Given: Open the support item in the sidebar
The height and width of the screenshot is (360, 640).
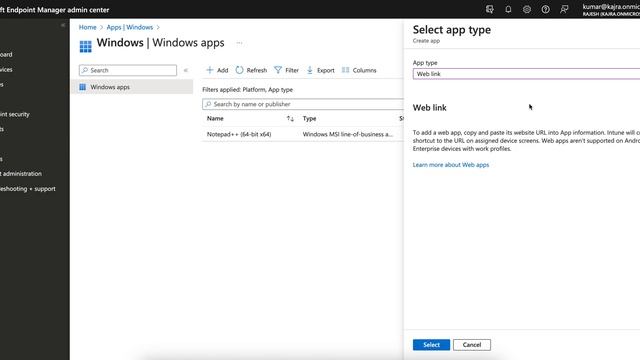Looking at the screenshot, I should point(28,189).
